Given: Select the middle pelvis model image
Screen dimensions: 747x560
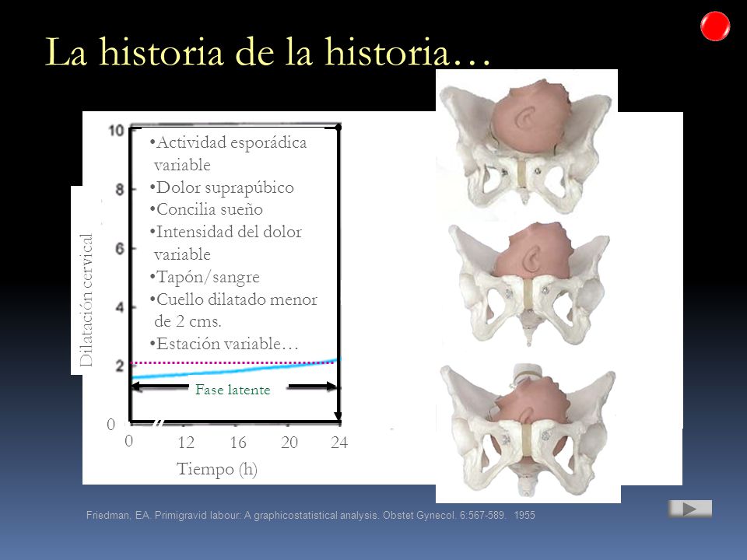Looking at the screenshot, I should point(529,283).
